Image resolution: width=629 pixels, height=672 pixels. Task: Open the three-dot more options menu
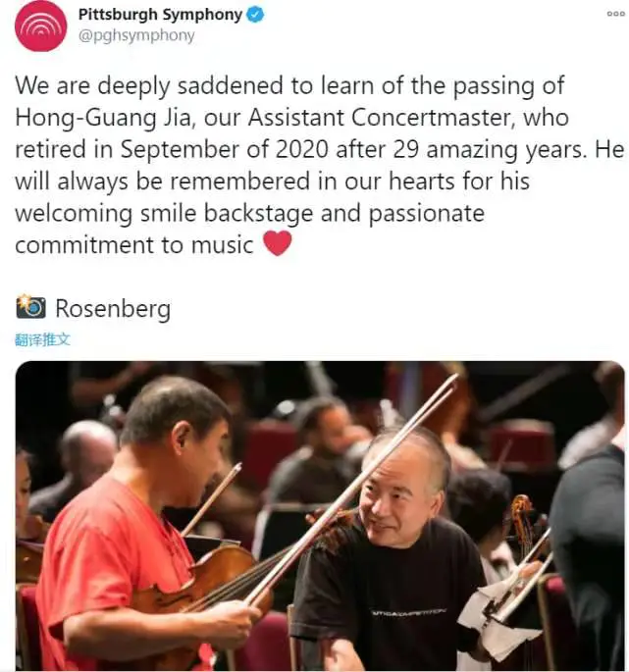(x=615, y=14)
